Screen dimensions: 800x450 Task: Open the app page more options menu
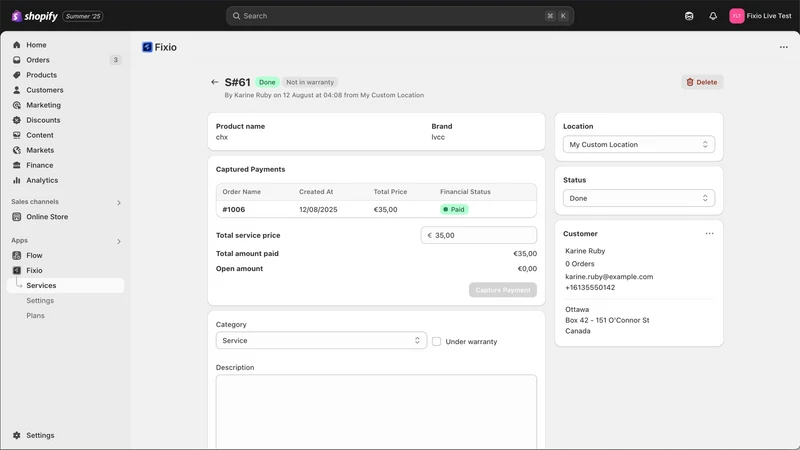784,47
